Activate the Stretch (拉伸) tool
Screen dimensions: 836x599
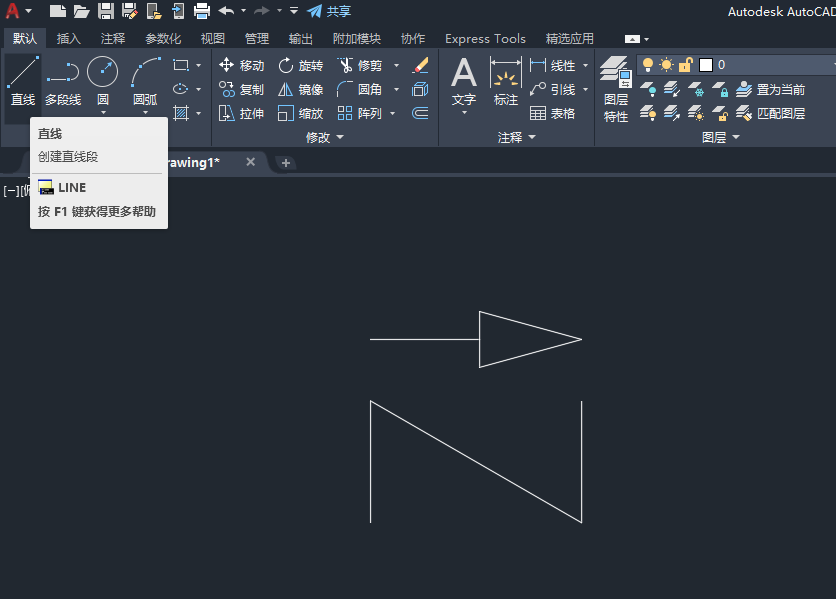(x=241, y=114)
